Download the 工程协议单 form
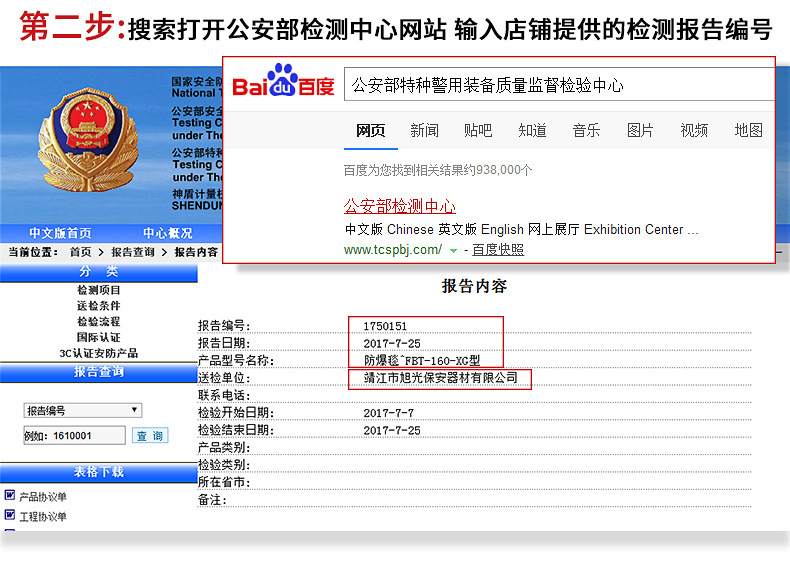The width and height of the screenshot is (790, 570). coord(43,517)
